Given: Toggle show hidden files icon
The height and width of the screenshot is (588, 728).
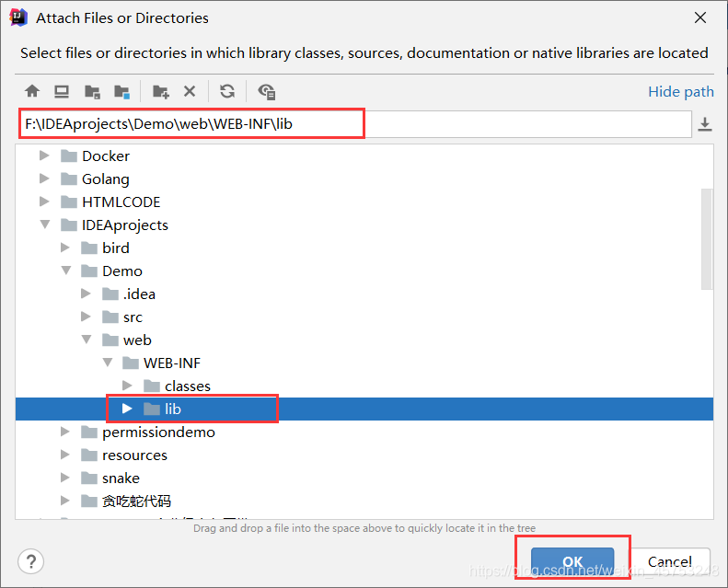Looking at the screenshot, I should pos(267,91).
